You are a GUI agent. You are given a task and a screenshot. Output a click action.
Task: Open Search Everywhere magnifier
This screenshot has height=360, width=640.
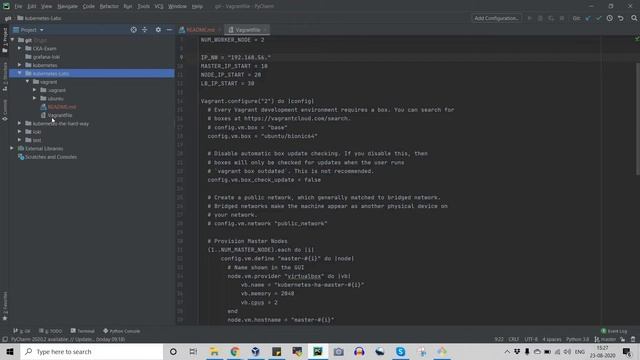(634, 18)
